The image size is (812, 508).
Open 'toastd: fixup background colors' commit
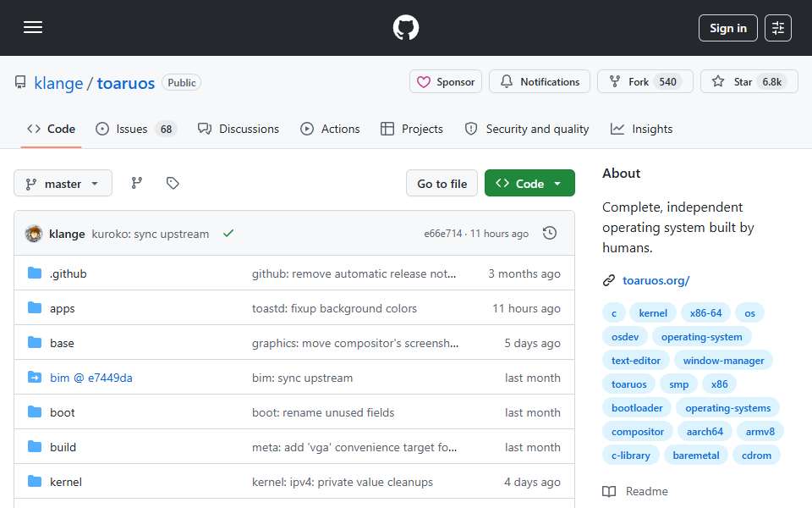(x=334, y=308)
